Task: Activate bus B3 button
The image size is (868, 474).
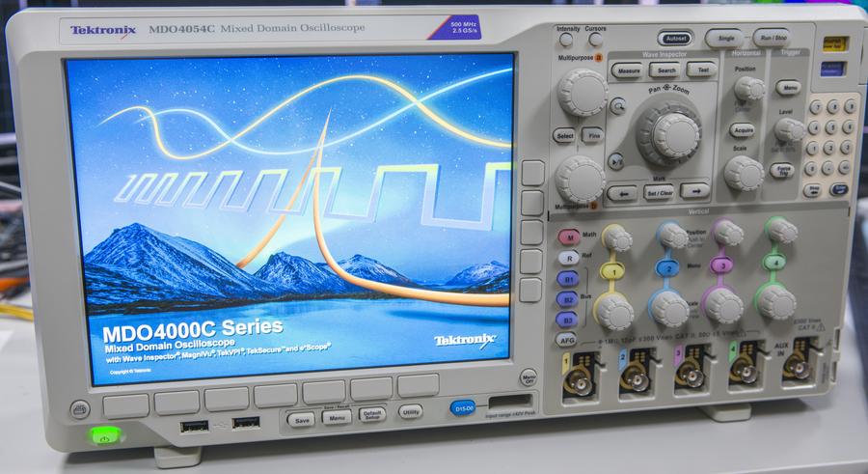Action: coord(567,320)
